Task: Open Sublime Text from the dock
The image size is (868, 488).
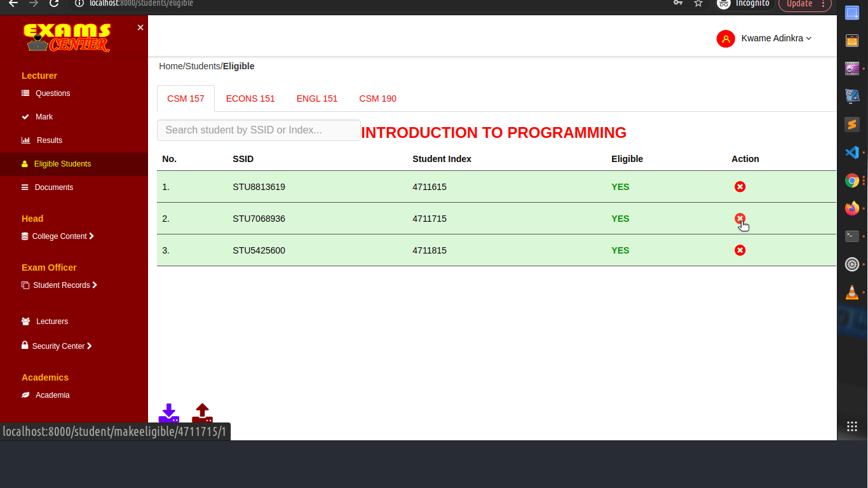Action: coord(852,125)
